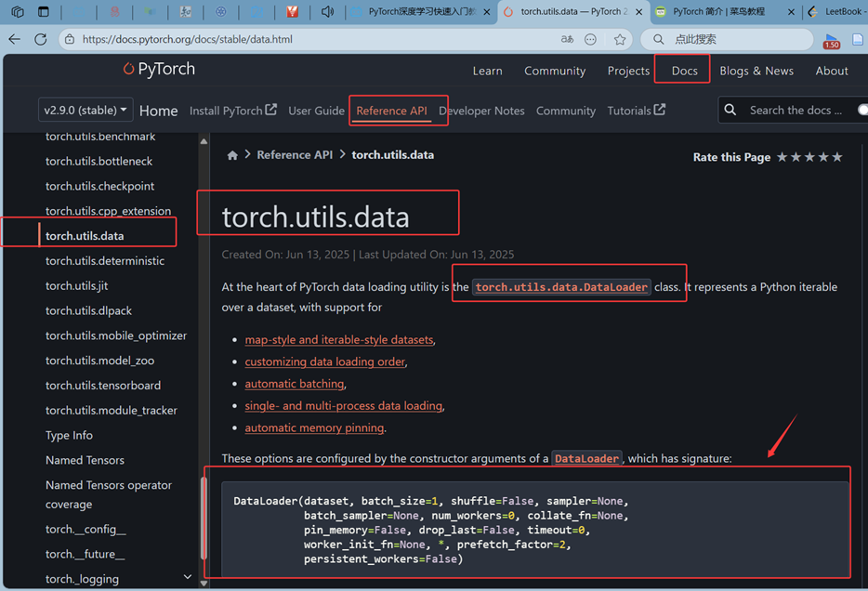
Task: Open the Community top menu
Action: 555,71
